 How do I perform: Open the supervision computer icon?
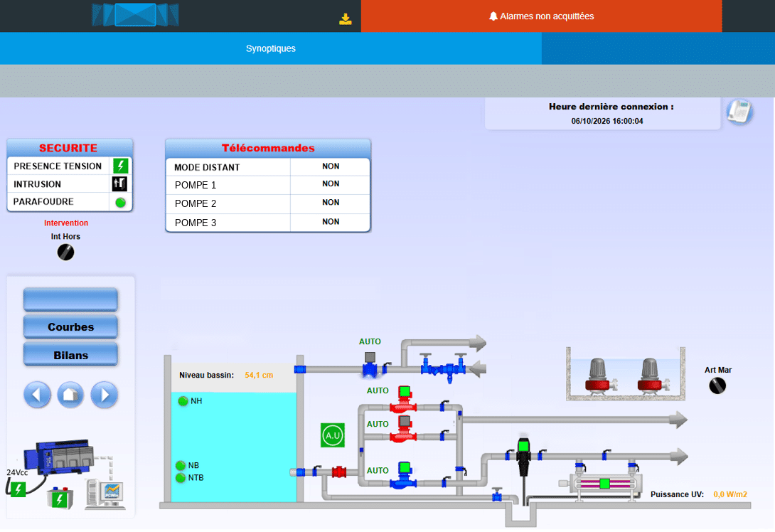pos(105,494)
